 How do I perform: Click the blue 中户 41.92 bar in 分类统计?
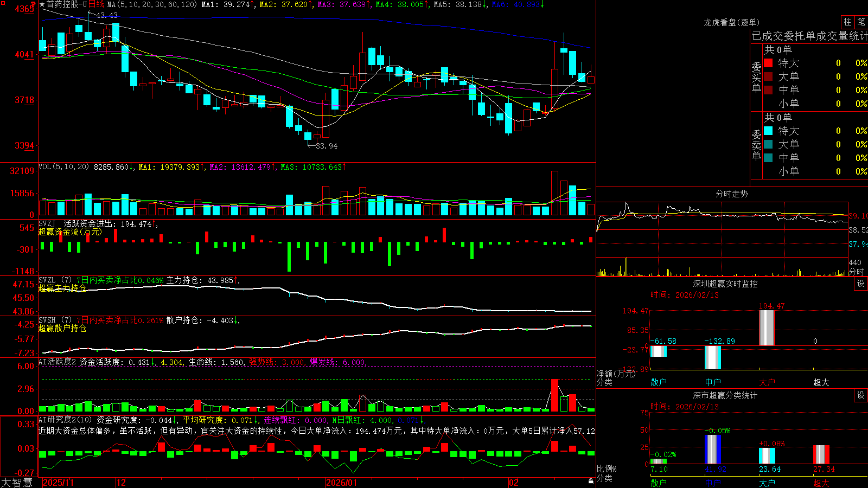click(713, 449)
